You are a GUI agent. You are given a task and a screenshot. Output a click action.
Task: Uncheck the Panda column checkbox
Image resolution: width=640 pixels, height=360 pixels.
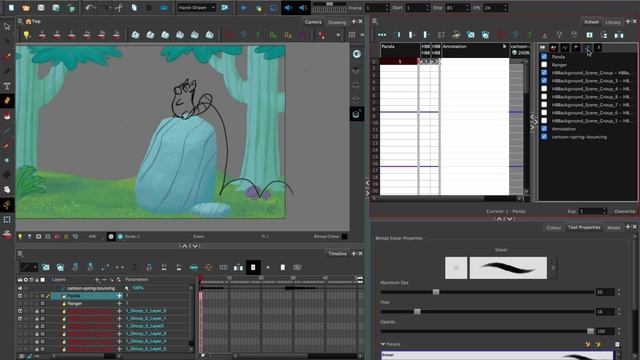(544, 56)
